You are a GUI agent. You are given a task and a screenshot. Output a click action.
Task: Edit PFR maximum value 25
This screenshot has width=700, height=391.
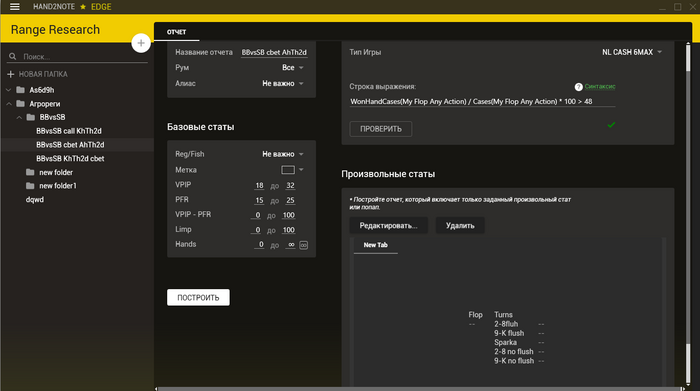290,200
